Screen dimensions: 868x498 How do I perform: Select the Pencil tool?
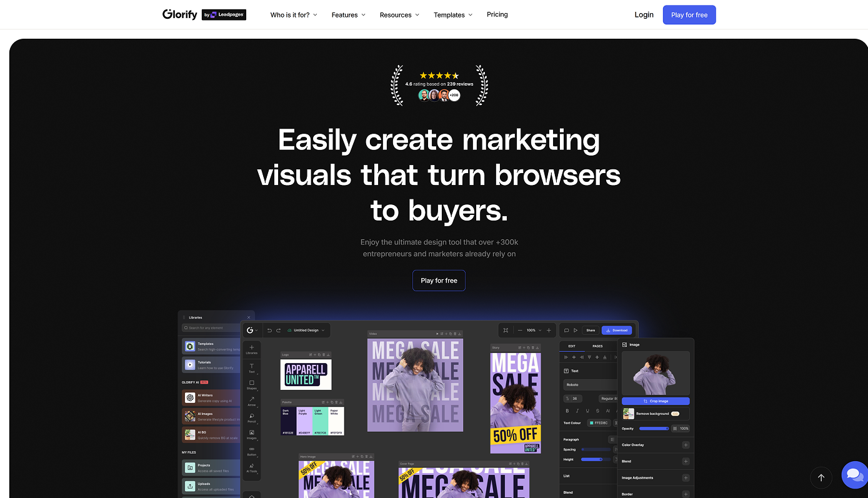tap(252, 417)
